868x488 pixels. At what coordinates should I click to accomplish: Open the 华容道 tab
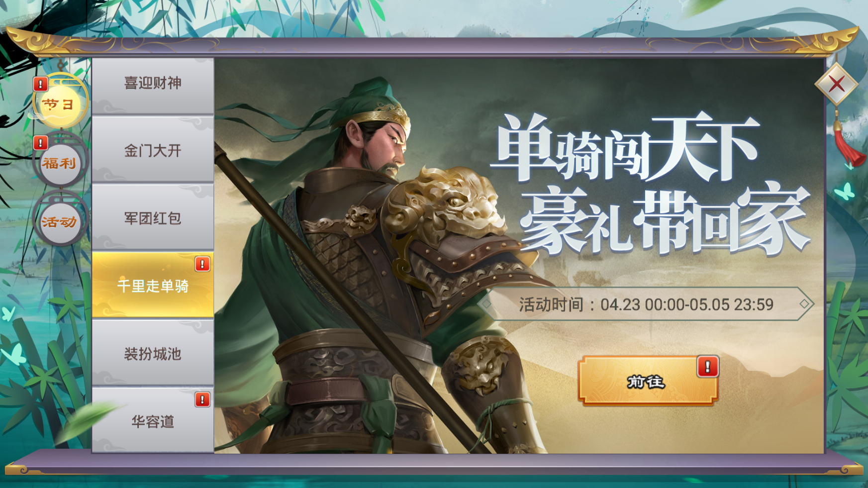tap(153, 420)
